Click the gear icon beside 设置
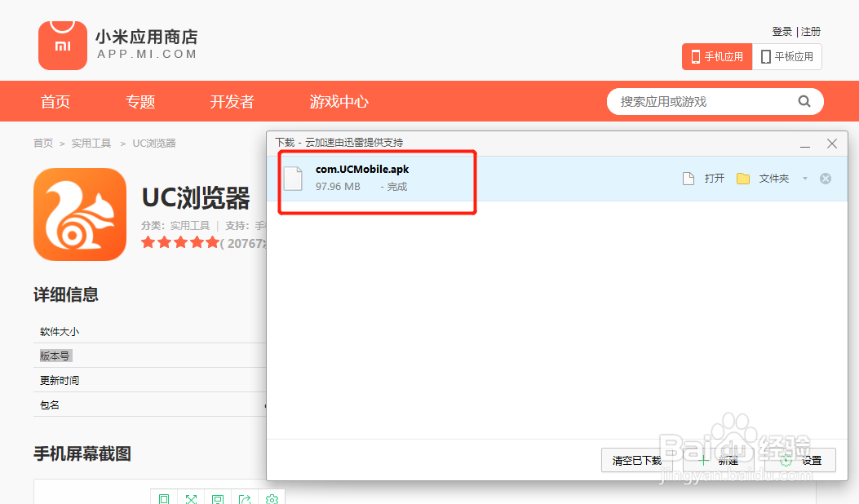The height and width of the screenshot is (504, 859). tap(786, 460)
